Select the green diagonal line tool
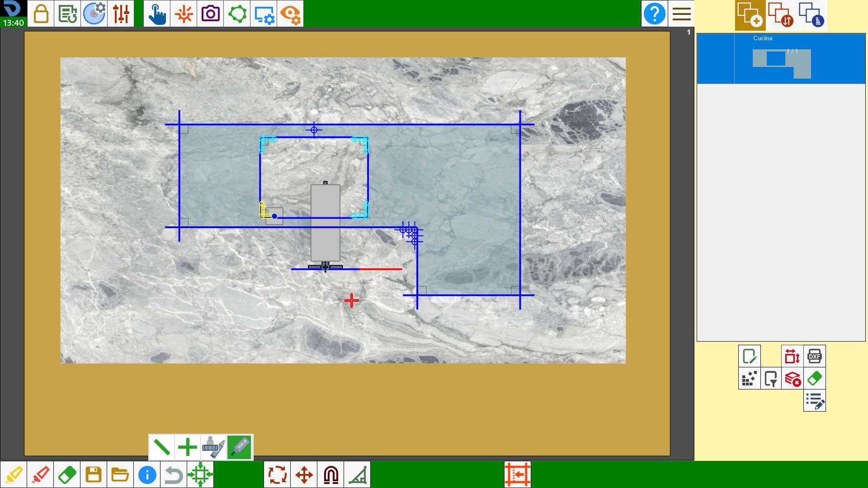Screen dimensions: 868x488 tap(161, 447)
